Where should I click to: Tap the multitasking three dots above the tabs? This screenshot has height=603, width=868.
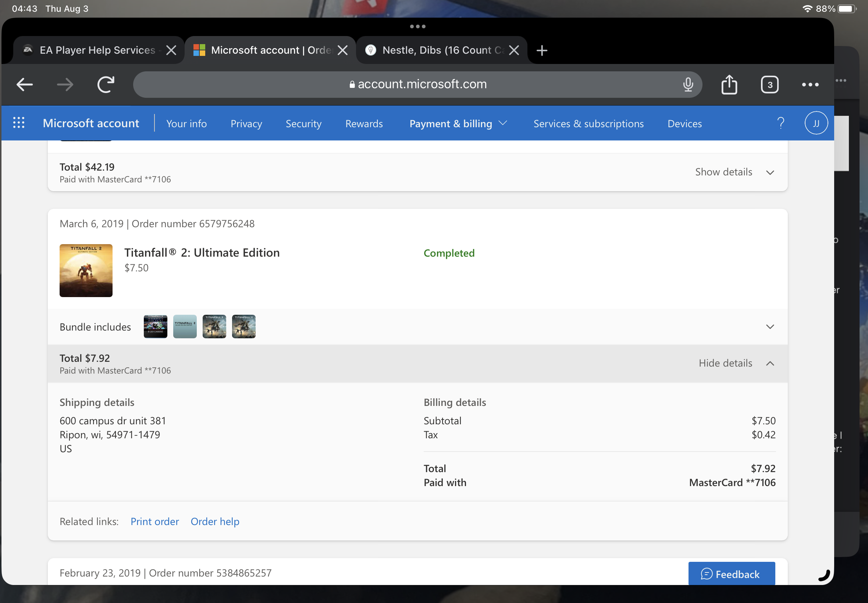tap(417, 26)
